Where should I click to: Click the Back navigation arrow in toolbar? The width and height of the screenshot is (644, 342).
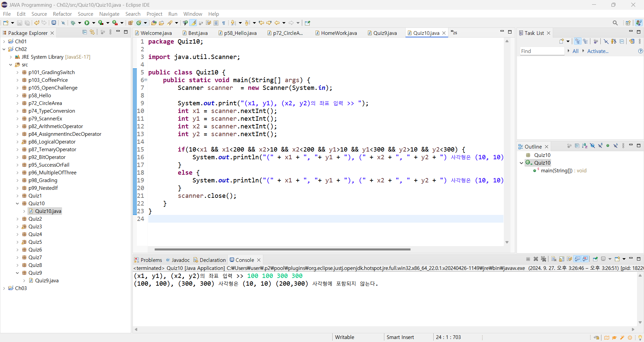[x=277, y=23]
